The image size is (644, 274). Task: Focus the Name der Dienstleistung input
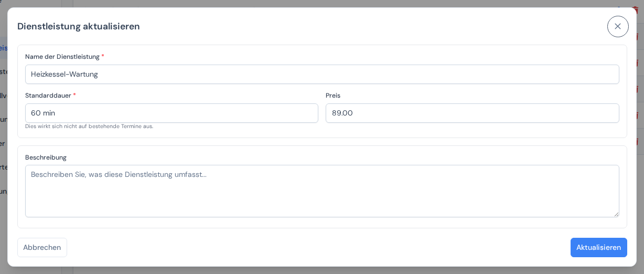[x=322, y=74]
